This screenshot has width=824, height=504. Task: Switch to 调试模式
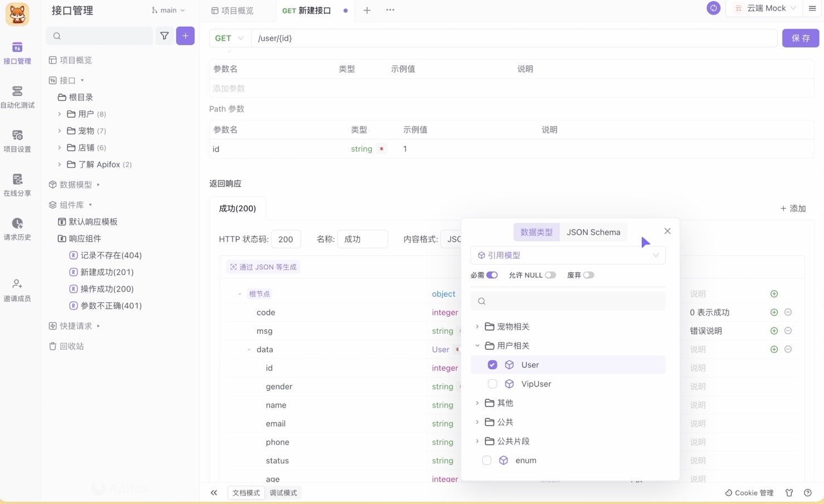(283, 493)
